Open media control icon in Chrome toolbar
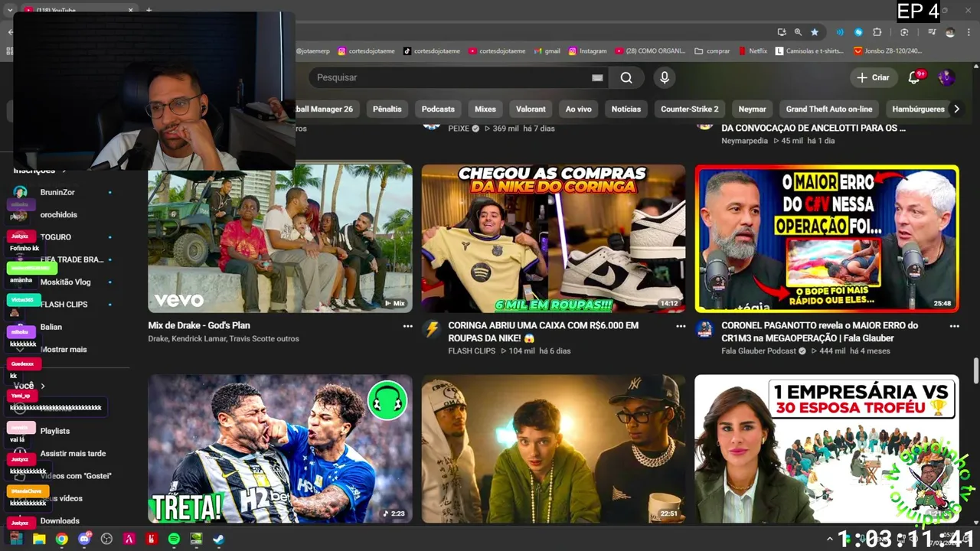Screen dimensions: 980x551 [x=932, y=32]
